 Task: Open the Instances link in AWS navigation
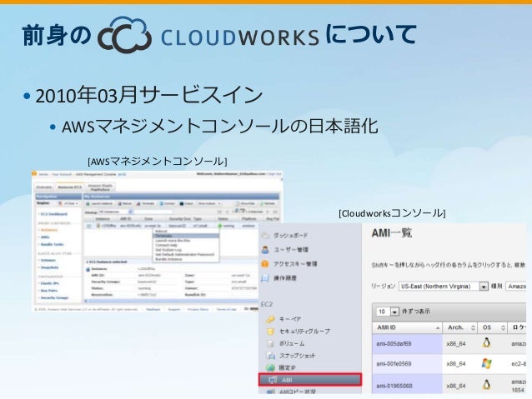pos(49,230)
